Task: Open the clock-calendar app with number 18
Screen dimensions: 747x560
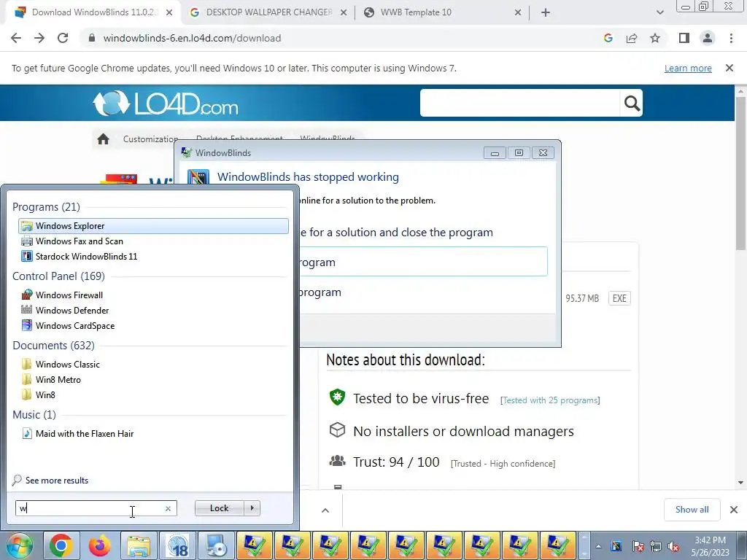Action: pos(178,546)
